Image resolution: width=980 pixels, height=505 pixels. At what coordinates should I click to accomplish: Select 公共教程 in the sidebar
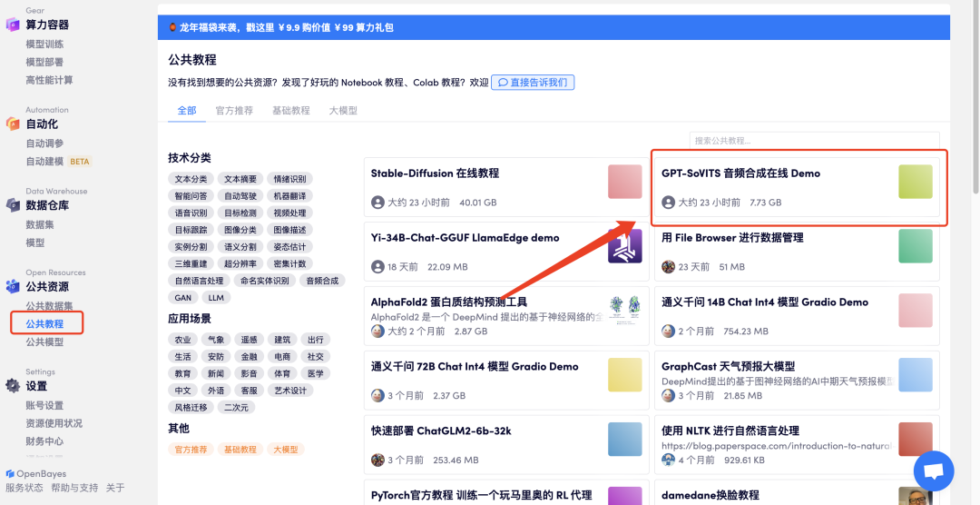click(x=47, y=324)
